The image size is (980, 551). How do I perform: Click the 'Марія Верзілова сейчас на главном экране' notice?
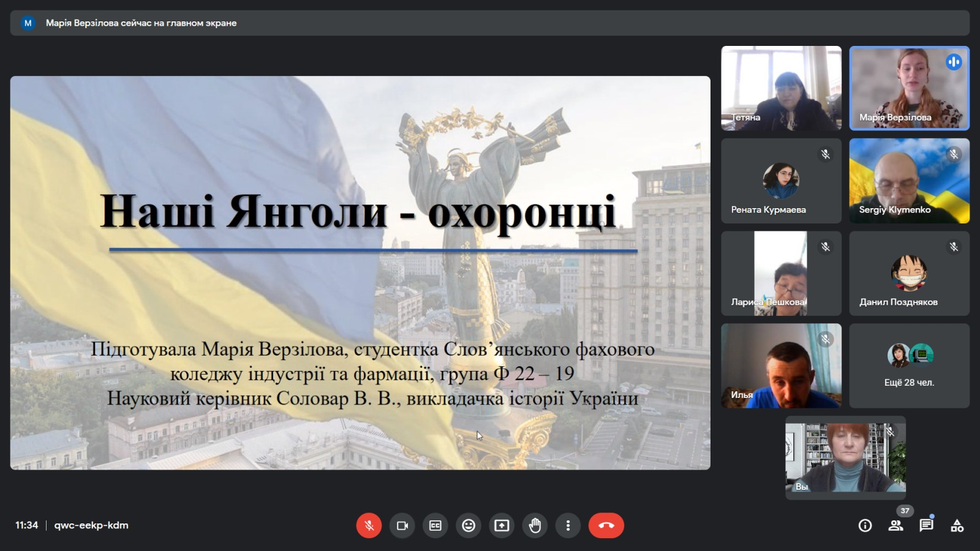[141, 23]
